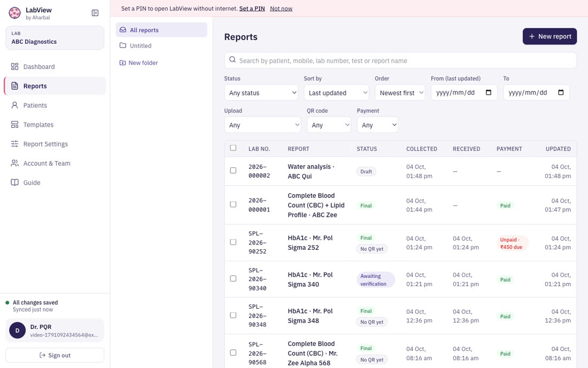Click the Awaiting verification status badge

375,280
